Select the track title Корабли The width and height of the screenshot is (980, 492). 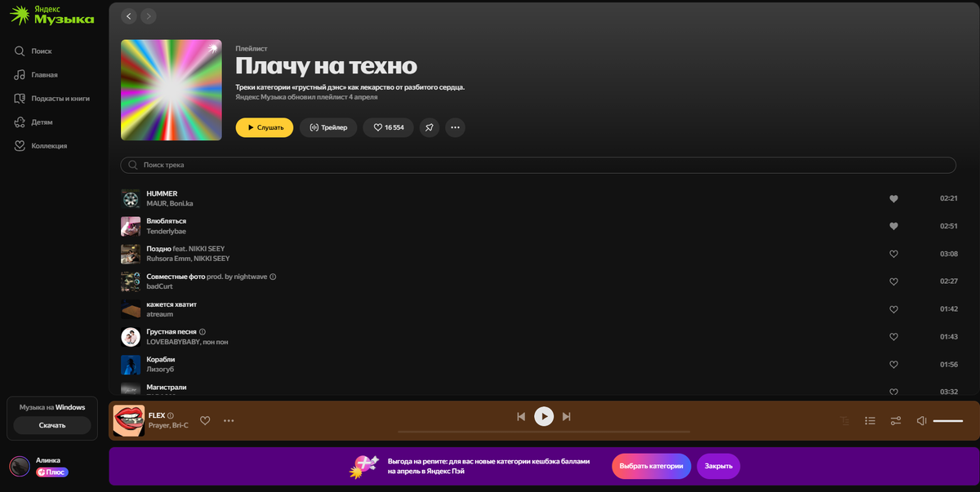click(x=161, y=360)
